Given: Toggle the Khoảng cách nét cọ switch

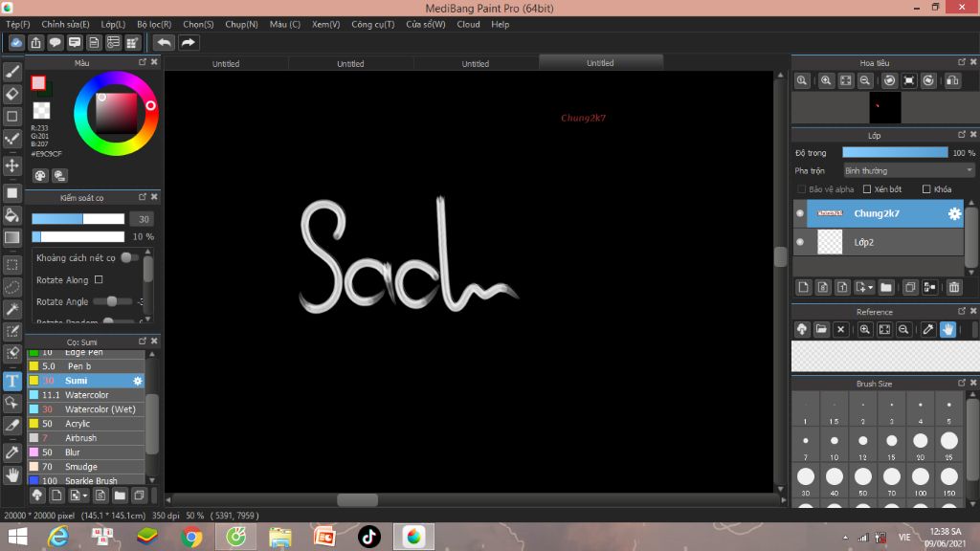Looking at the screenshot, I should (129, 257).
